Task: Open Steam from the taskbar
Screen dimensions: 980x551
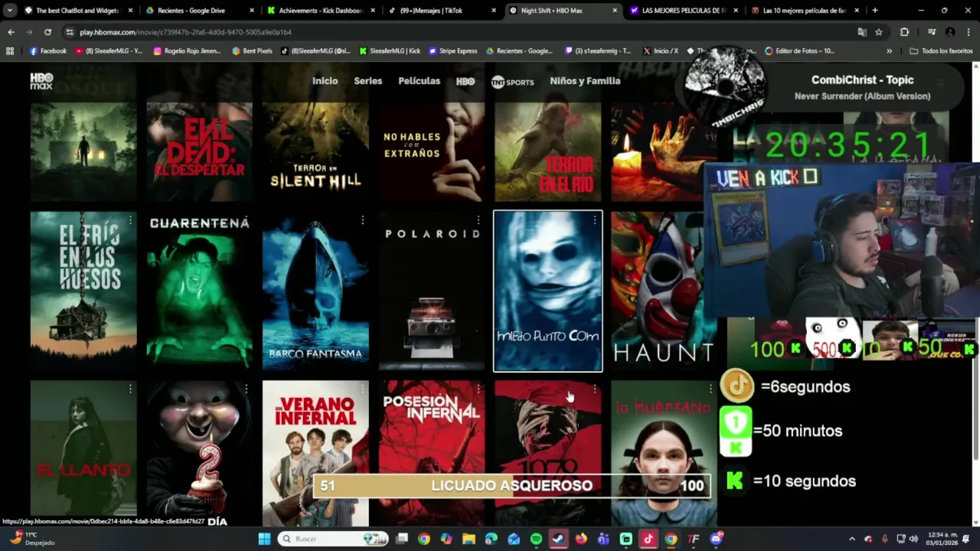Action: tap(558, 539)
